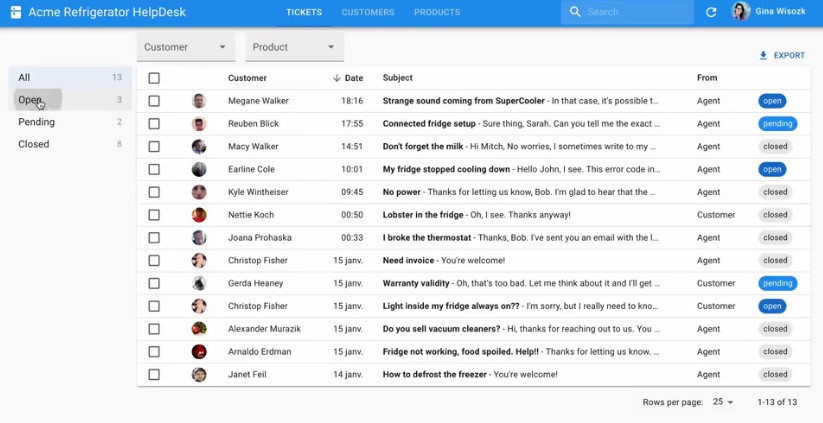This screenshot has height=423, width=823.
Task: Click Janet Feil's avatar
Action: tap(199, 375)
